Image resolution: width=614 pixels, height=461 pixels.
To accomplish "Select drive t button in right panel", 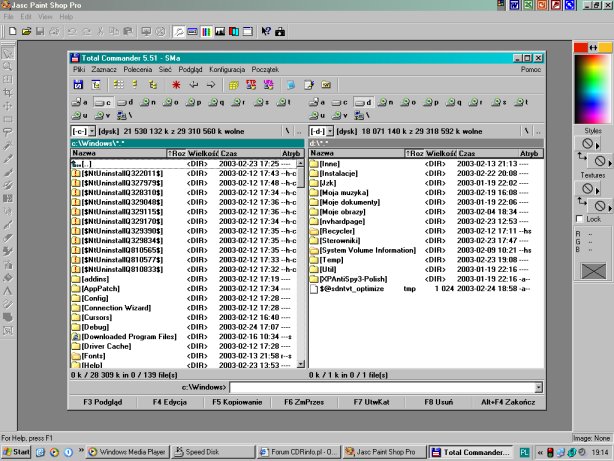I will tap(521, 102).
